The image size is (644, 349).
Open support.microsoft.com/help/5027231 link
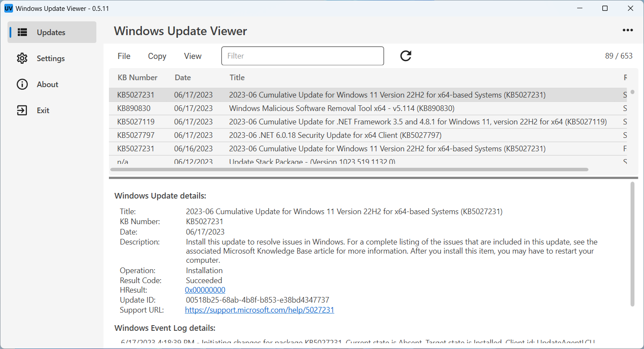260,310
